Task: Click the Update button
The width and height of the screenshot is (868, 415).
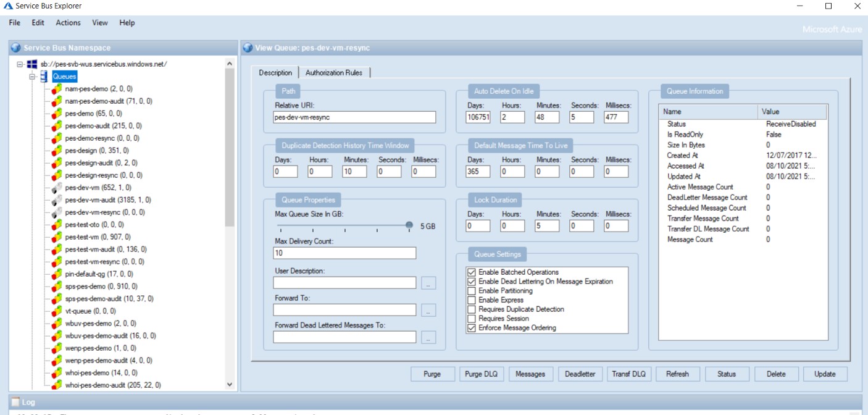Action: click(x=825, y=374)
